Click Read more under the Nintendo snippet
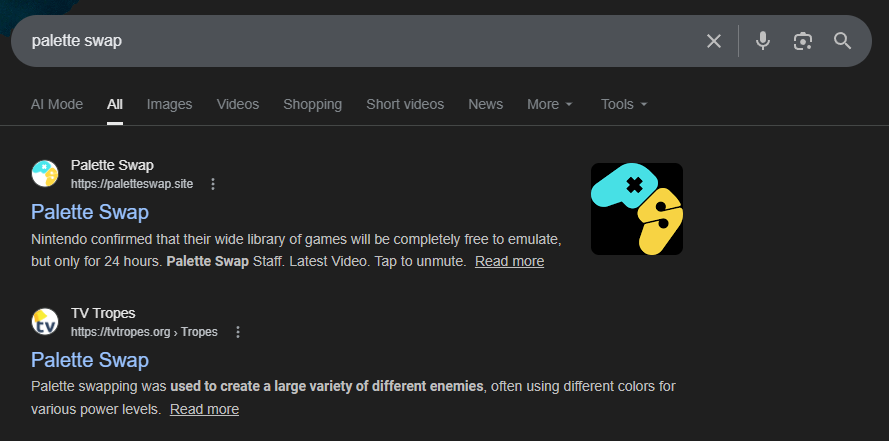 [509, 261]
